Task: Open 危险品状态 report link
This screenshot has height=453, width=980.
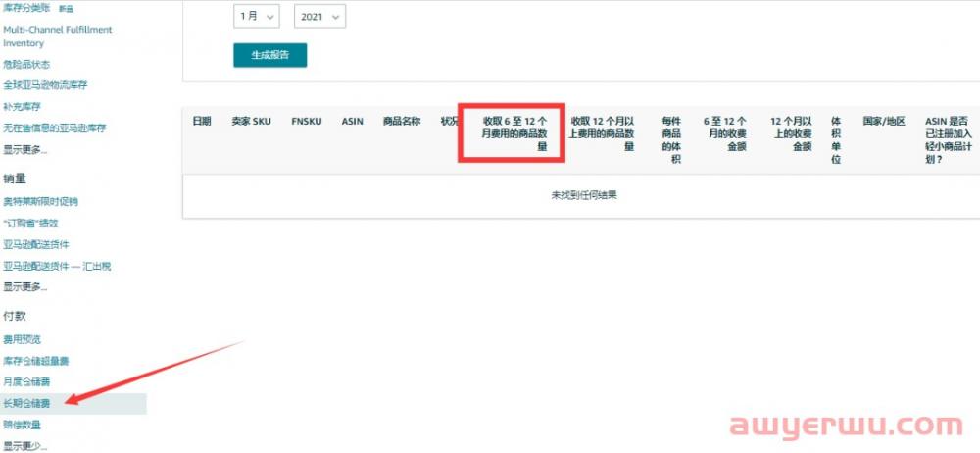Action: 26,65
